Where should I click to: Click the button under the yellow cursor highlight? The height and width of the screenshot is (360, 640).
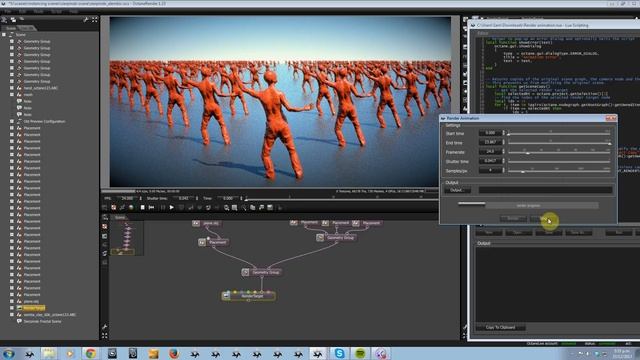pyautogui.click(x=544, y=219)
